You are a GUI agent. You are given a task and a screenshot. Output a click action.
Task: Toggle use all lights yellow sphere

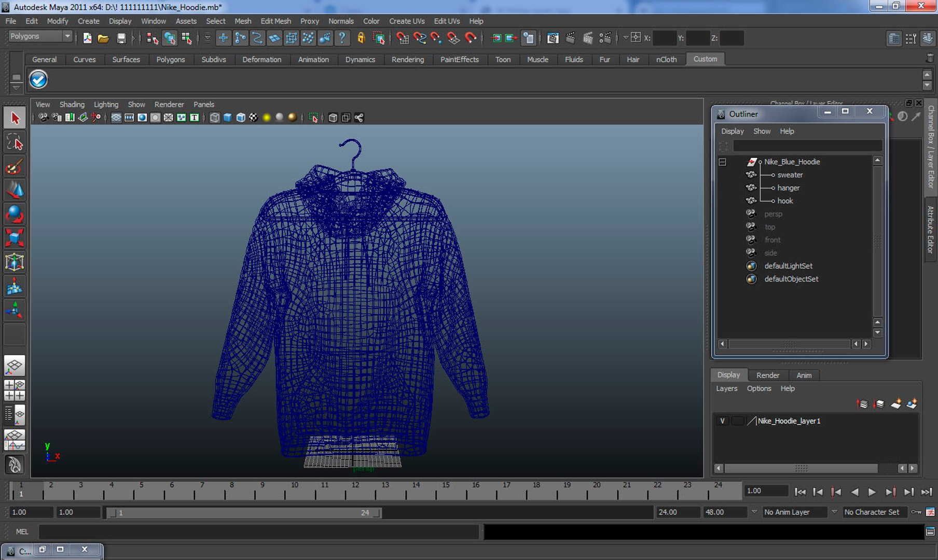[267, 118]
